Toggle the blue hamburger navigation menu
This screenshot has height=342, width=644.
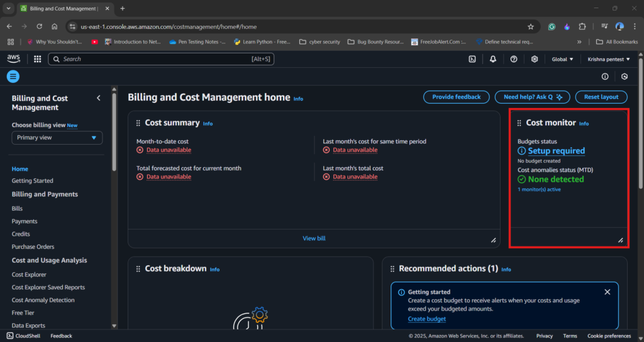pos(13,76)
